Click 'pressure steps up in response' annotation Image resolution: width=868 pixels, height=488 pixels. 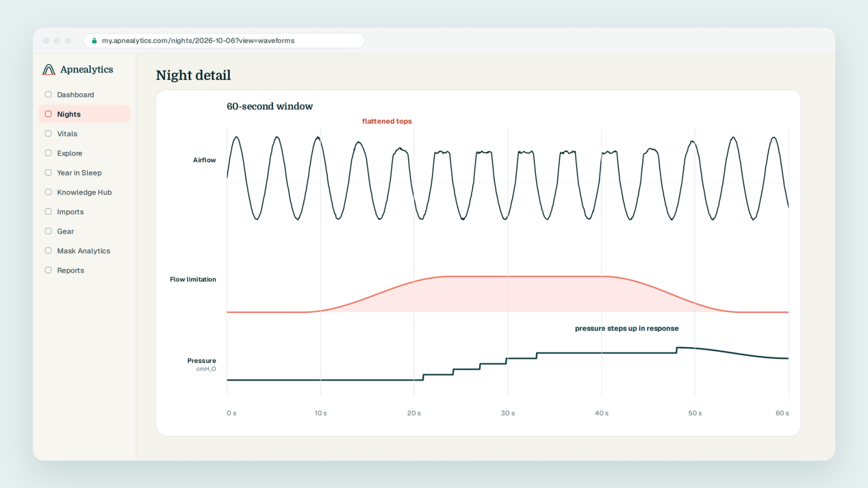tap(627, 329)
